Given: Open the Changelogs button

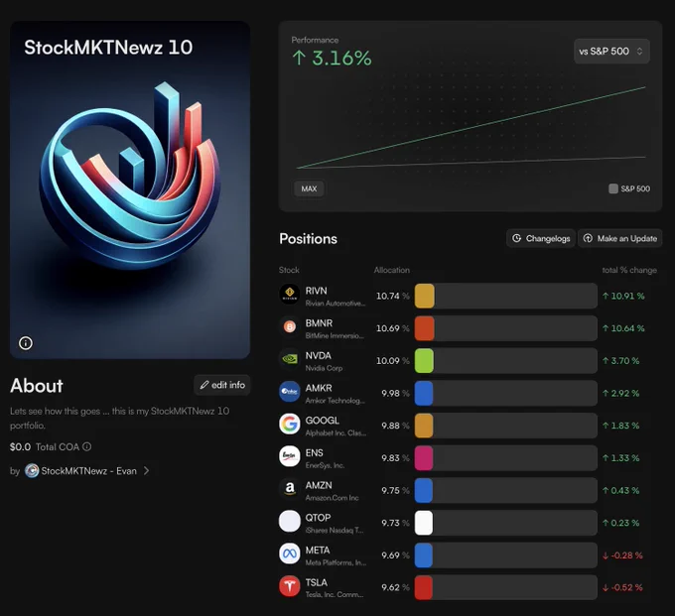Looking at the screenshot, I should (x=541, y=238).
